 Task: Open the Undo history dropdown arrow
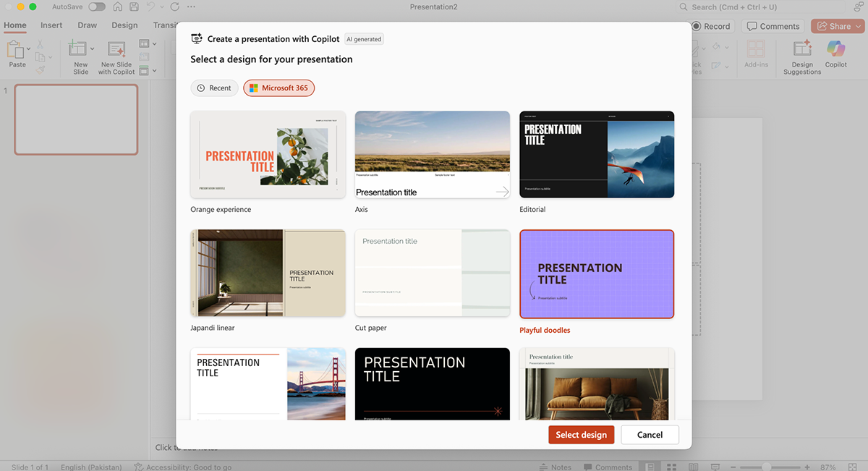[161, 7]
